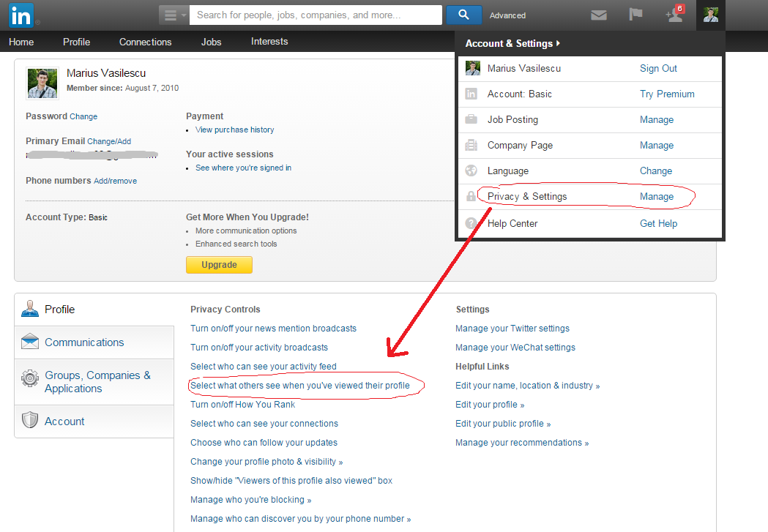768x532 pixels.
Task: Select the Communications settings tab
Action: point(94,342)
